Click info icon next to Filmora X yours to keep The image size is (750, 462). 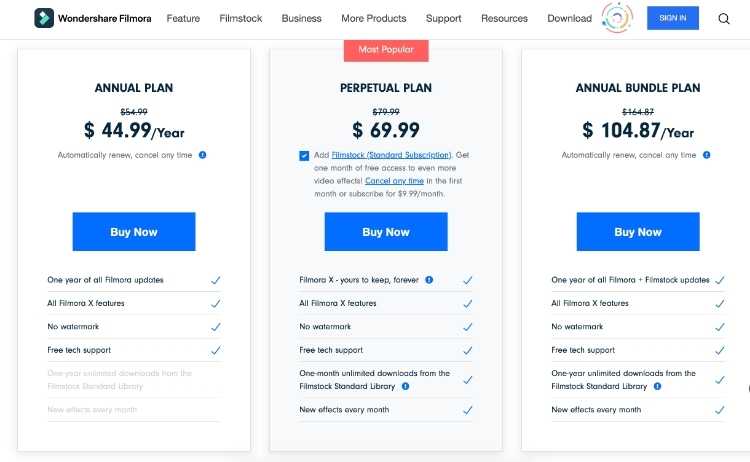click(429, 280)
